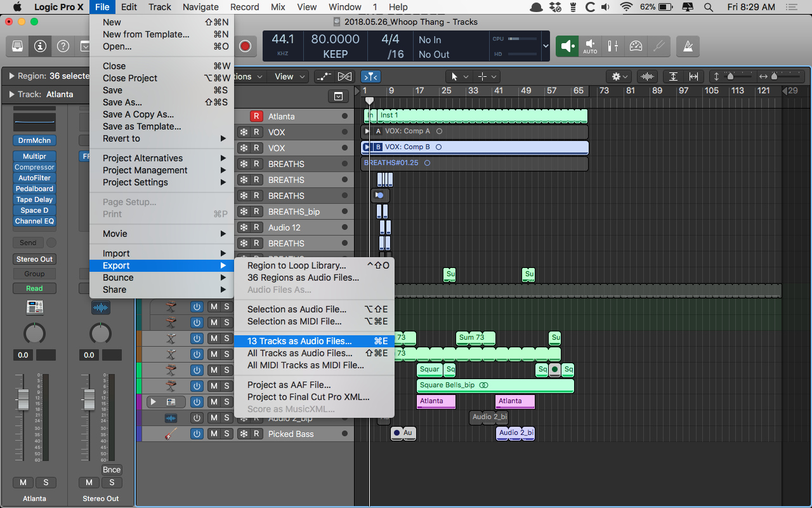The height and width of the screenshot is (508, 812).
Task: Toggle the green speaker feedback button
Action: tap(567, 46)
